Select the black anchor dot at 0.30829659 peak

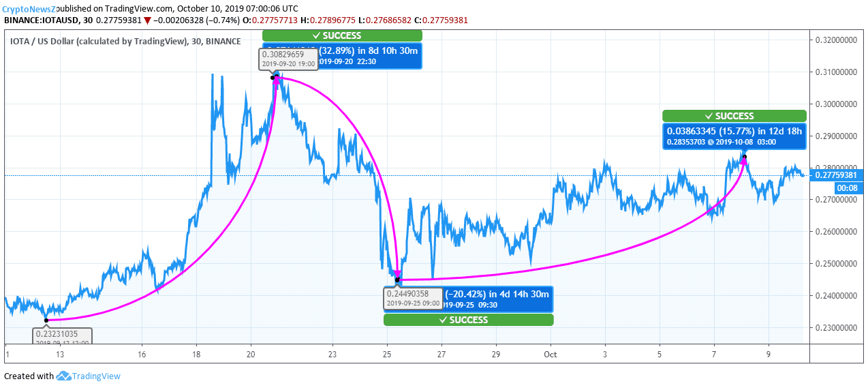273,78
